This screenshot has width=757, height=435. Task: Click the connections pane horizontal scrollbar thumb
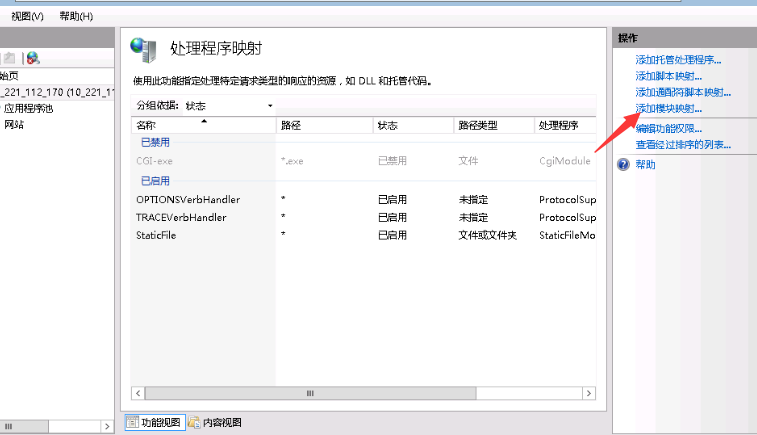tap(24, 426)
